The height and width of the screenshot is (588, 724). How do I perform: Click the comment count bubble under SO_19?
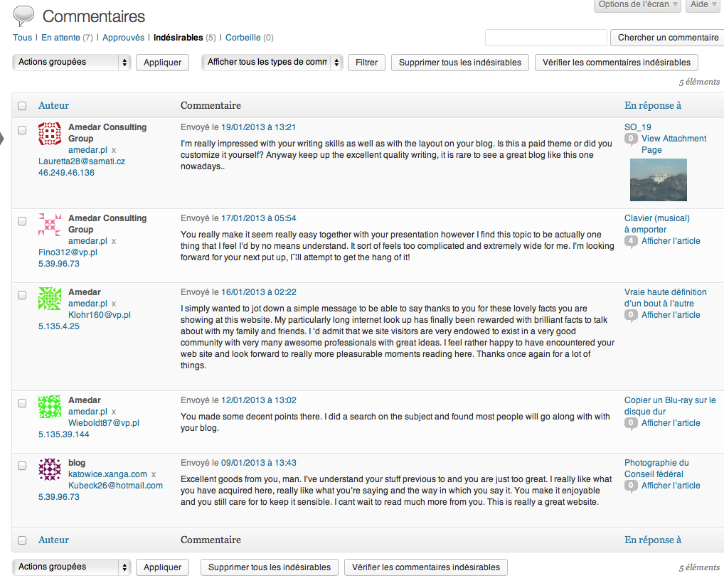tap(630, 139)
